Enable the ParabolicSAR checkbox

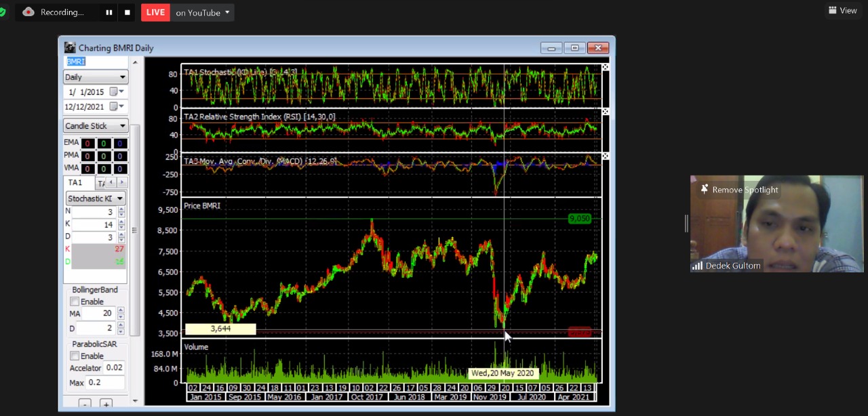tap(75, 356)
